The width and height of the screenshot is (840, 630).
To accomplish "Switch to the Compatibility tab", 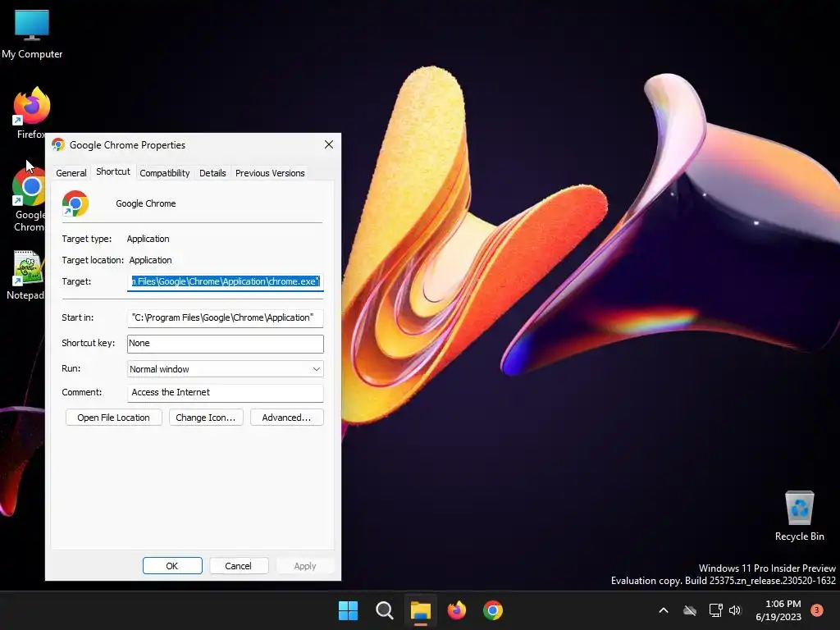I will pos(164,173).
